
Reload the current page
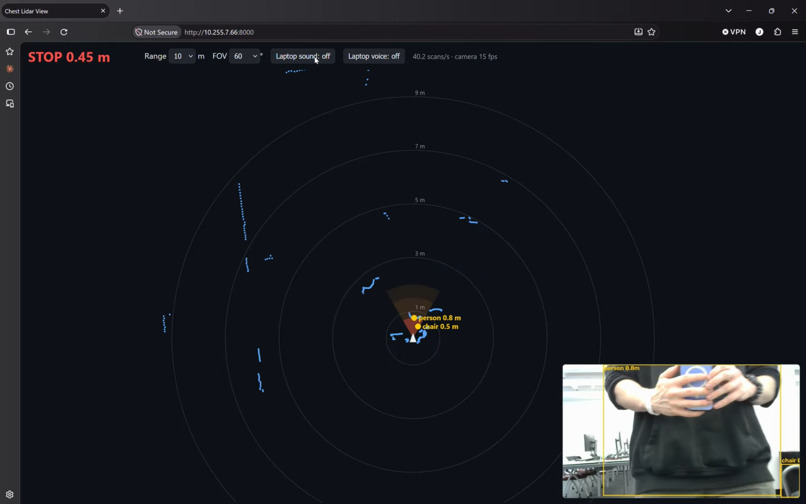[64, 32]
